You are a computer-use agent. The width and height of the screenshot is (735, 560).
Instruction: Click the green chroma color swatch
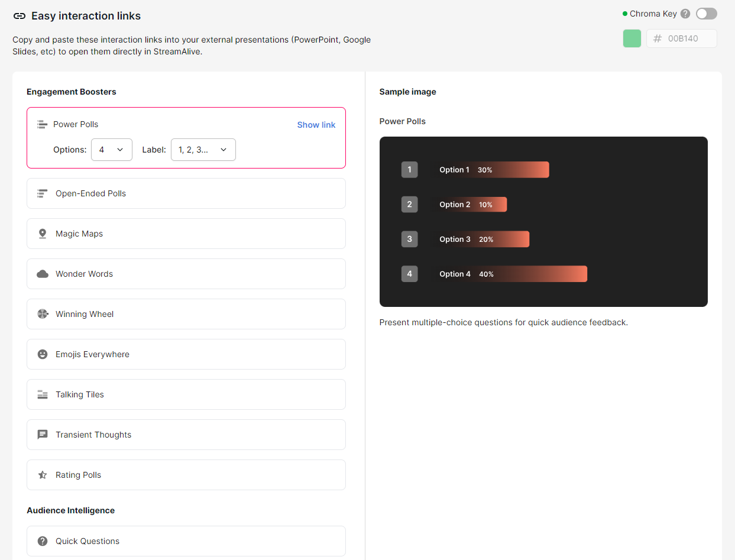632,38
